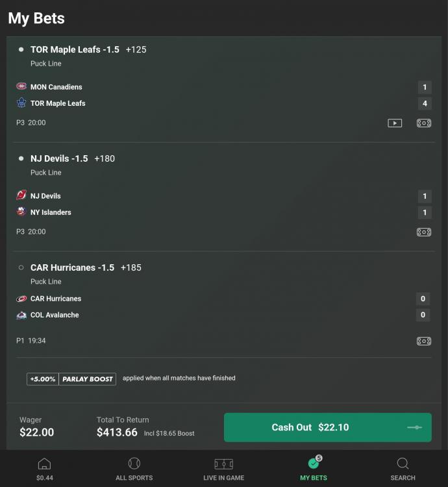Open scoreboard icon for Devils–Islanders game
448x487 pixels.
click(x=424, y=232)
